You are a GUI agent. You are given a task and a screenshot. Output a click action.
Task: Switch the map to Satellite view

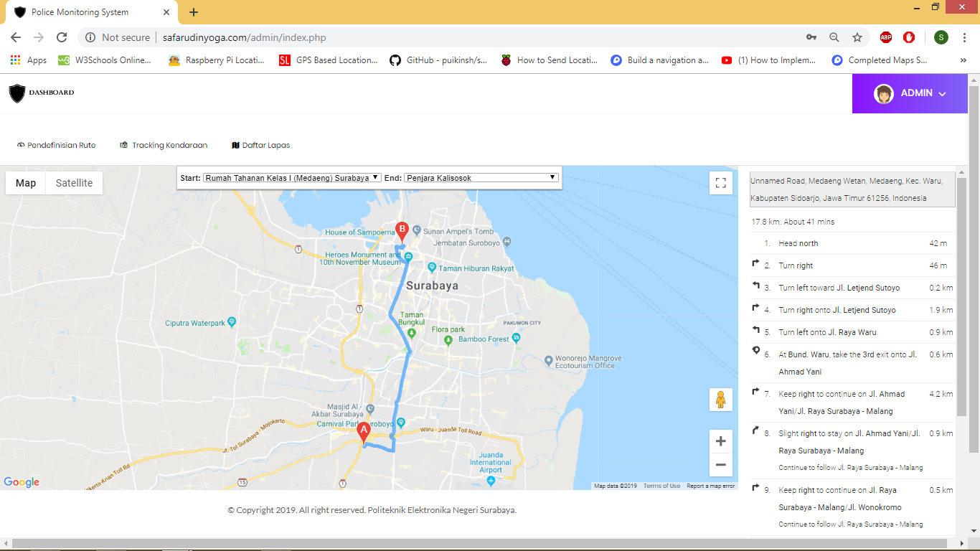pyautogui.click(x=74, y=183)
